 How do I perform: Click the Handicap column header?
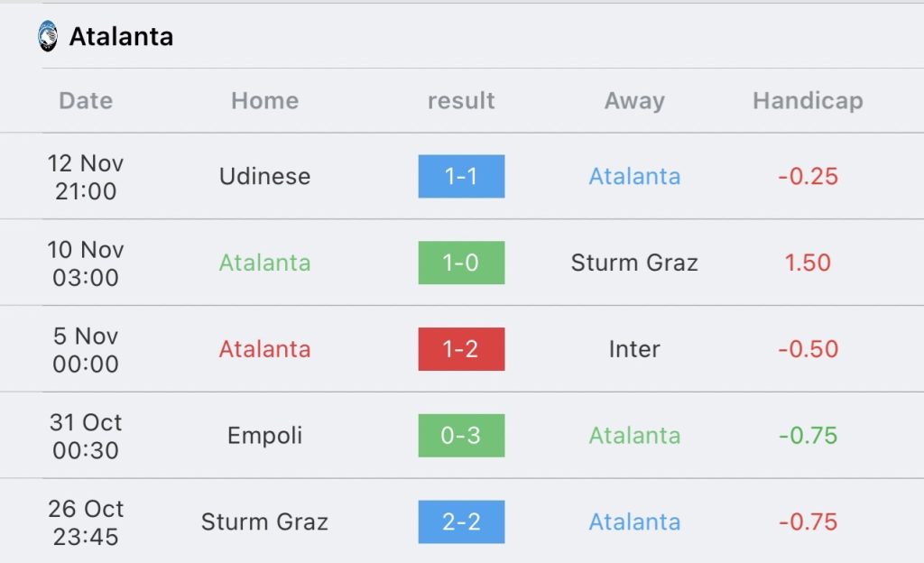(808, 101)
